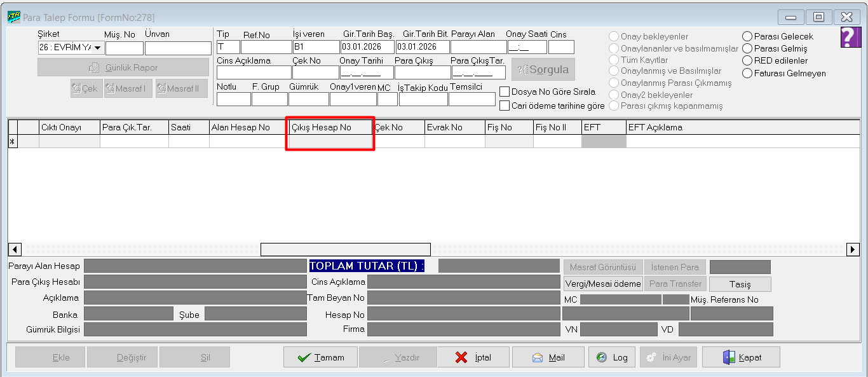Click the Sorgula query button
This screenshot has width=868, height=377.
pyautogui.click(x=543, y=69)
